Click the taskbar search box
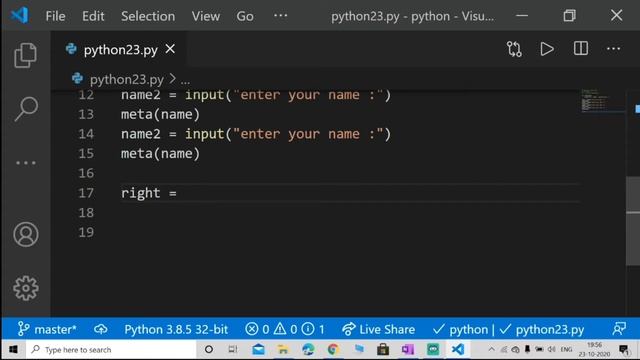 click(x=111, y=350)
